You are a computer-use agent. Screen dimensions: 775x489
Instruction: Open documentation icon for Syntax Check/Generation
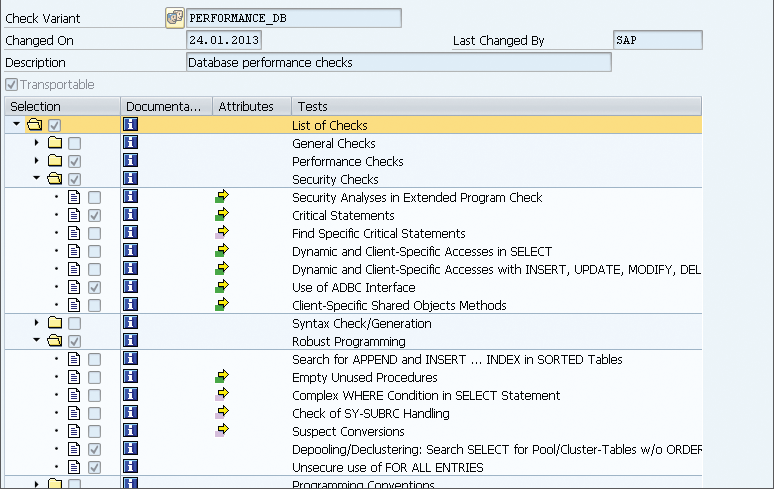pos(130,323)
